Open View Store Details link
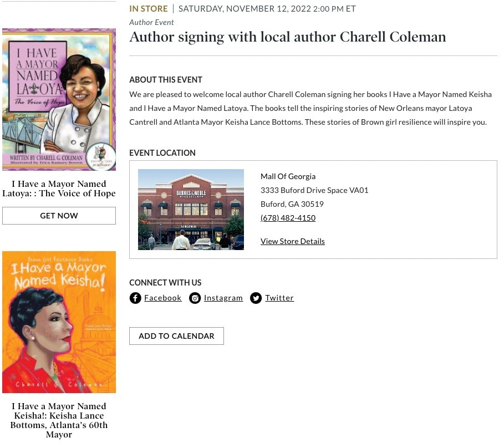504x448 pixels. pos(293,241)
